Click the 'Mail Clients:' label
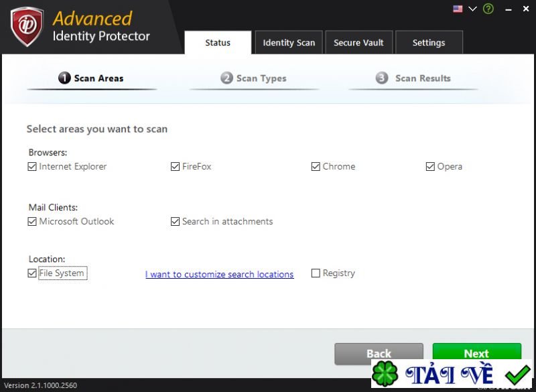 [x=53, y=208]
